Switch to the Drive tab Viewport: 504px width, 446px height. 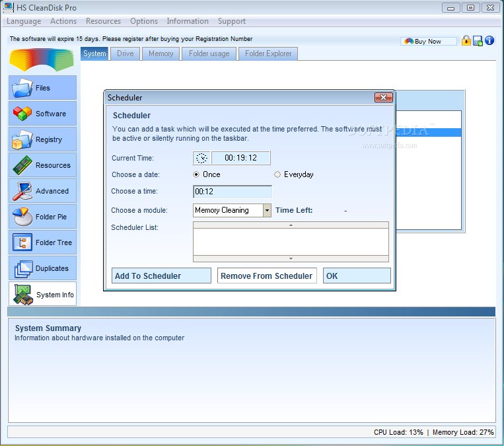(126, 54)
